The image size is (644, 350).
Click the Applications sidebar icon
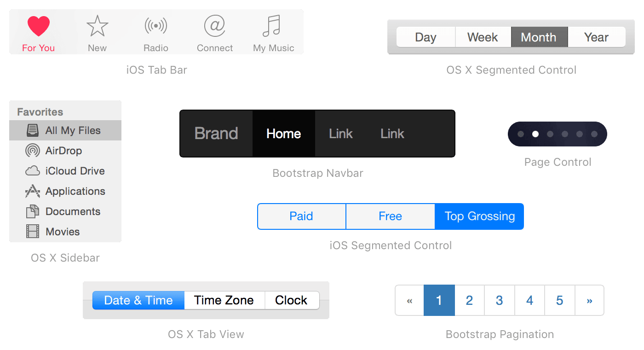[x=33, y=191]
